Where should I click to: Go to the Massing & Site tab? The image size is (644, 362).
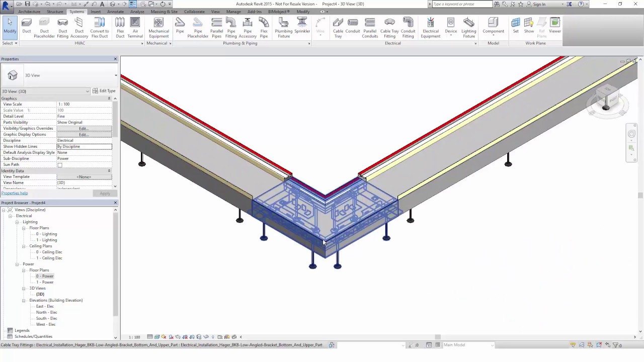point(164,12)
